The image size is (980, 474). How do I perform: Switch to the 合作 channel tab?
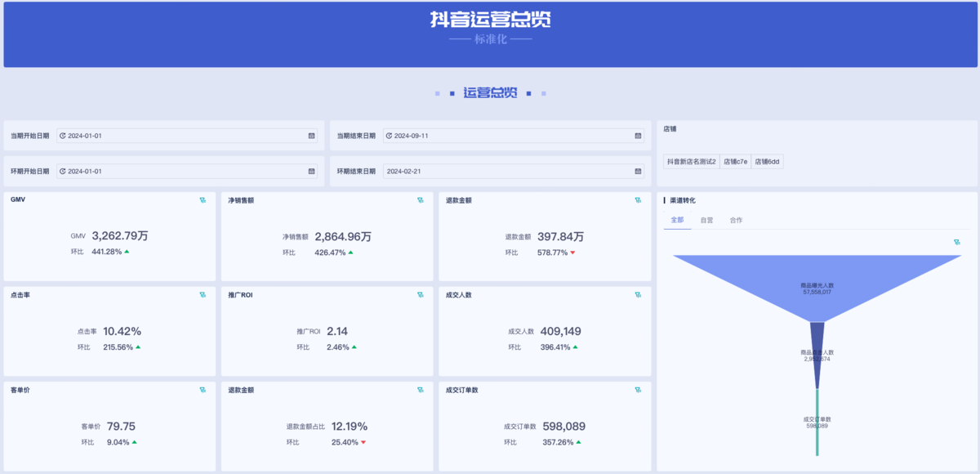click(x=736, y=221)
